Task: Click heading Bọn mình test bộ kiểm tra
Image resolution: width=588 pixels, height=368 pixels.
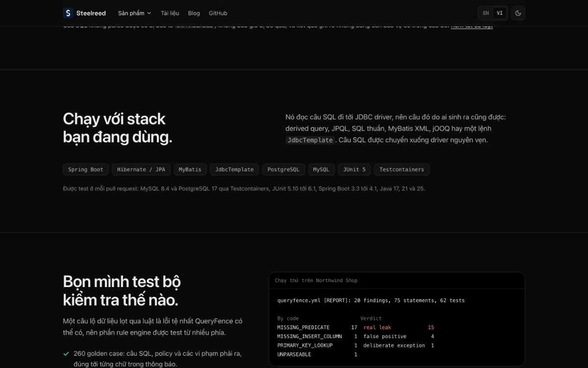Action: [122, 290]
